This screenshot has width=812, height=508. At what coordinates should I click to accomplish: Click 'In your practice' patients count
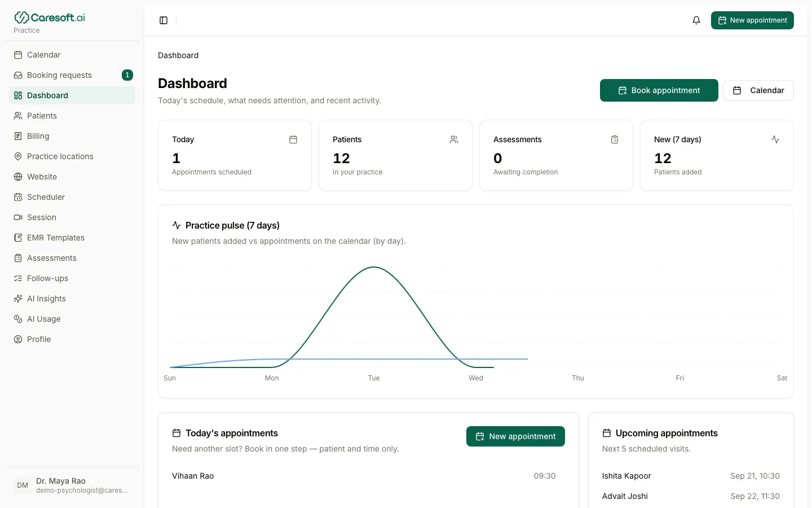pos(358,172)
